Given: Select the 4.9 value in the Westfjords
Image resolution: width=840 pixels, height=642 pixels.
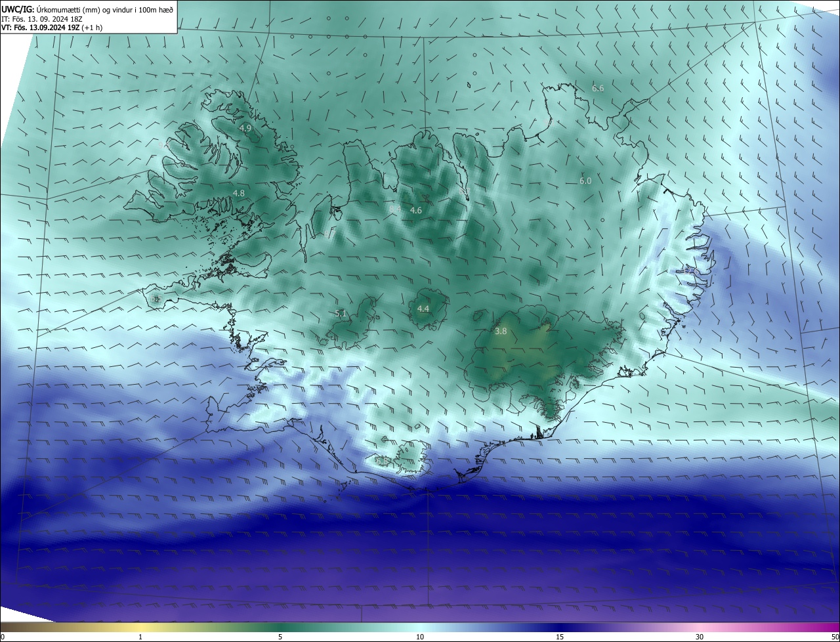Looking at the screenshot, I should [245, 128].
